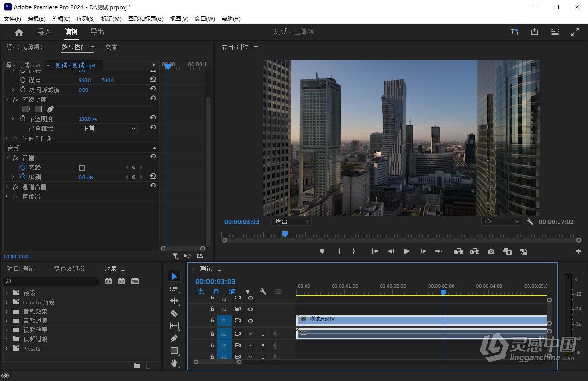Expand the 音频效果 folder
This screenshot has height=381, width=588.
point(6,311)
